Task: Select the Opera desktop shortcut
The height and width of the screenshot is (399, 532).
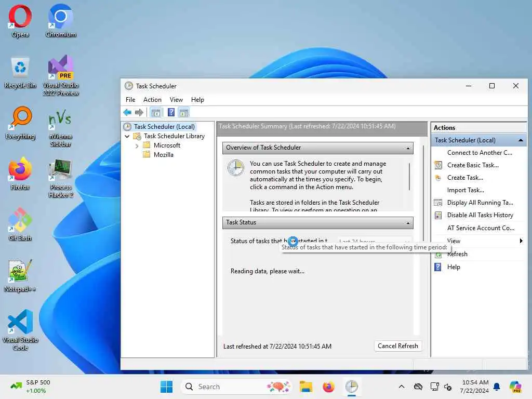Action: point(20,21)
